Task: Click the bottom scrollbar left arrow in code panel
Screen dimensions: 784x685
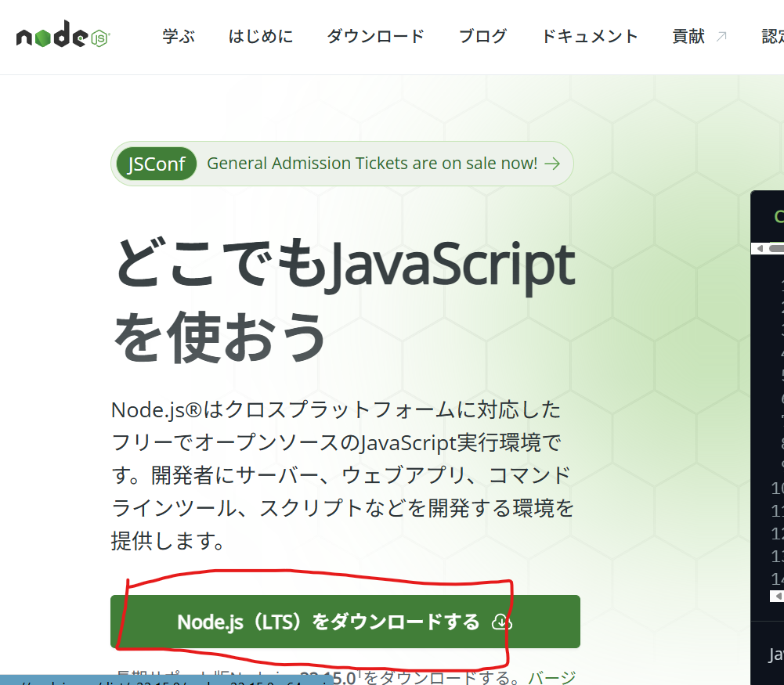Action: pyautogui.click(x=777, y=596)
